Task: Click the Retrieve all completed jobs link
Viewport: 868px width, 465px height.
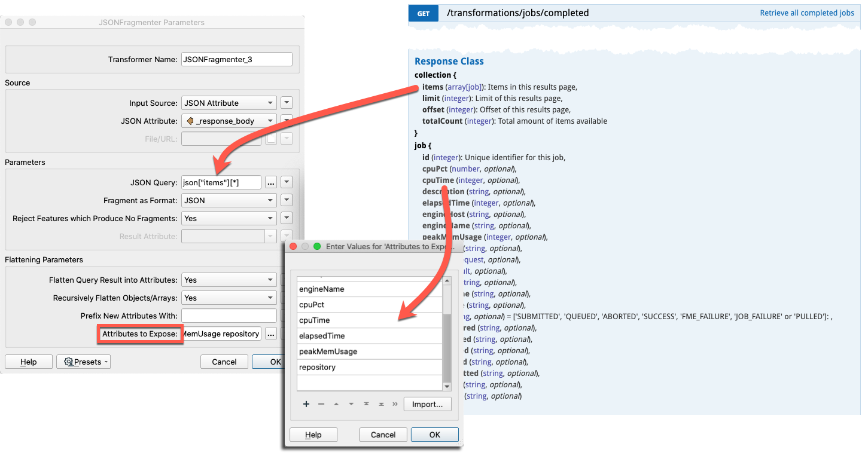Action: point(806,13)
